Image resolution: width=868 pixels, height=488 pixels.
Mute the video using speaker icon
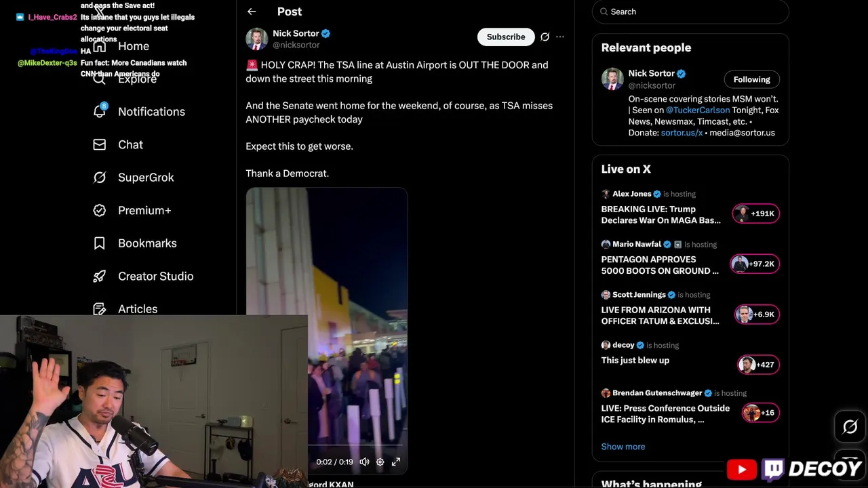pyautogui.click(x=364, y=462)
